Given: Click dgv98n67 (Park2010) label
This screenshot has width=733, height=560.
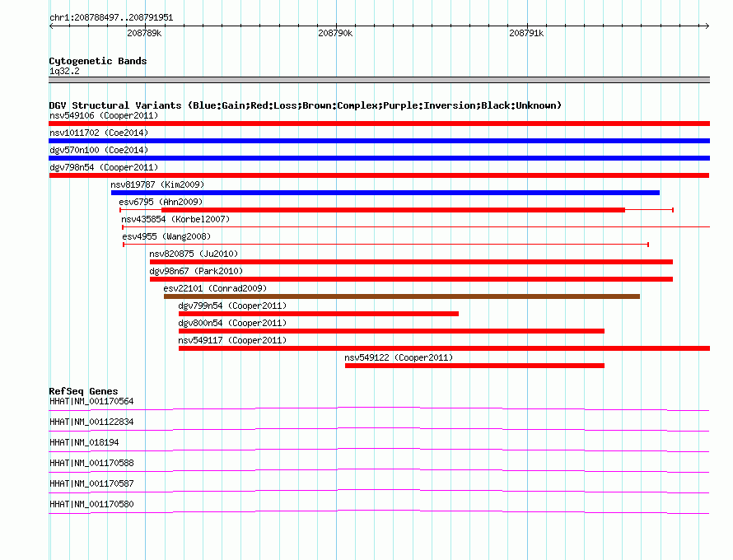Looking at the screenshot, I should coord(196,271).
